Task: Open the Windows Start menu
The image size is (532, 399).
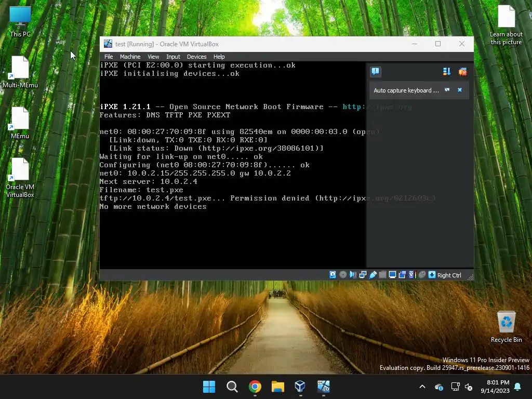Action: click(209, 387)
